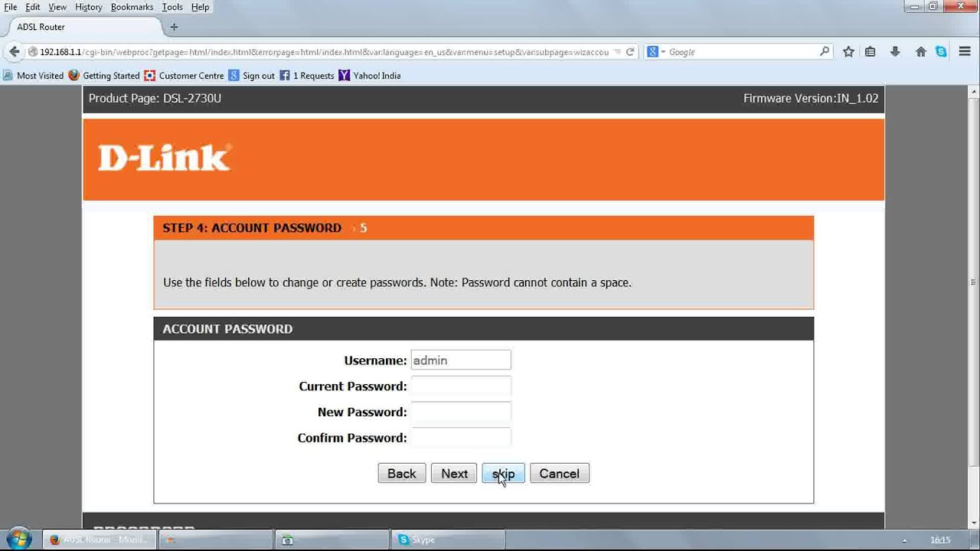Open Customer Centre bookmark

tap(184, 76)
